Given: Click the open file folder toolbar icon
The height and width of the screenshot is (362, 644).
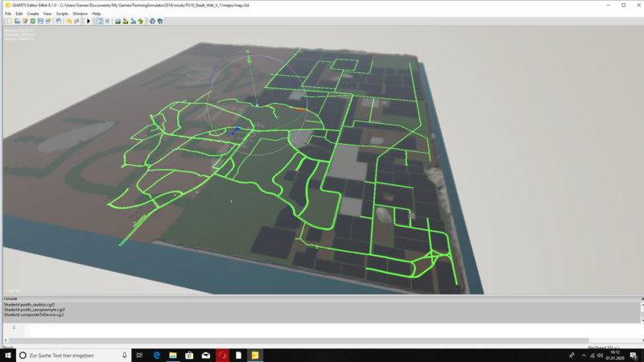Looking at the screenshot, I should pos(17,21).
